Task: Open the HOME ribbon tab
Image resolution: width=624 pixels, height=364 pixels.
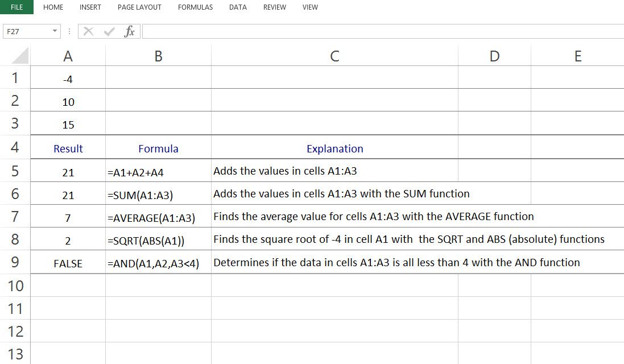Action: 53,7
